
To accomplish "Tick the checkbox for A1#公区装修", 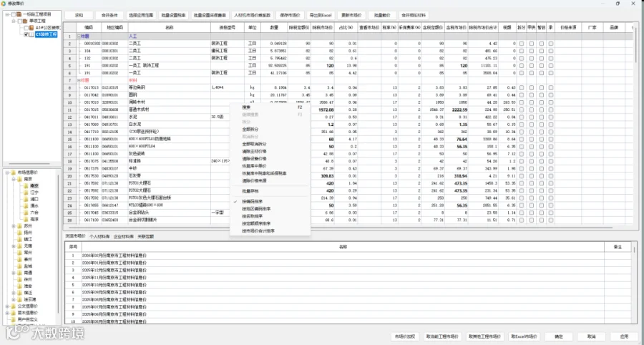I will point(26,28).
